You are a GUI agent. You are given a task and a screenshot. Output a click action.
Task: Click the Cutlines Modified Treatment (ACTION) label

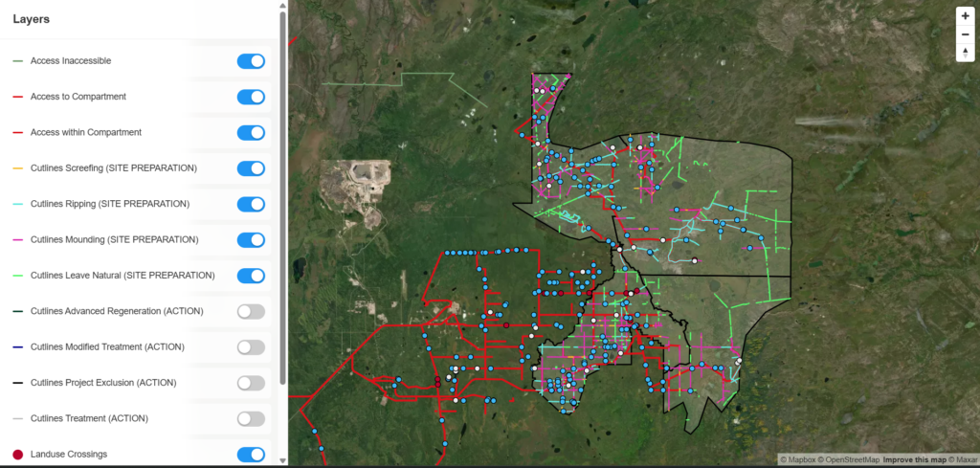[x=107, y=346]
